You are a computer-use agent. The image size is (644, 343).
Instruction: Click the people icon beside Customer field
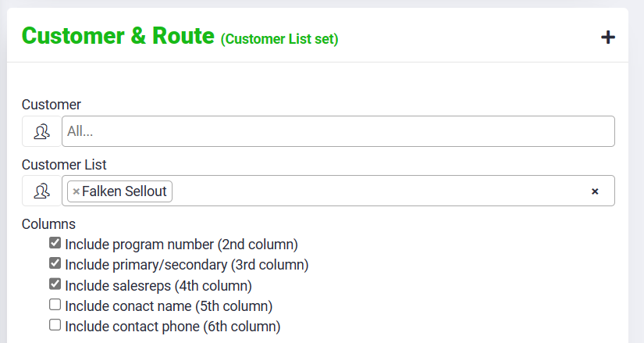click(x=42, y=131)
